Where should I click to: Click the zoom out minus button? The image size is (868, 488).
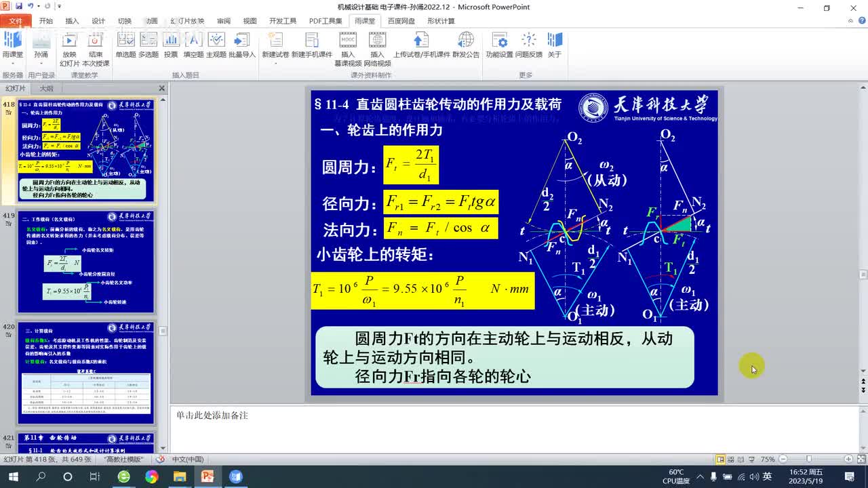pos(782,459)
